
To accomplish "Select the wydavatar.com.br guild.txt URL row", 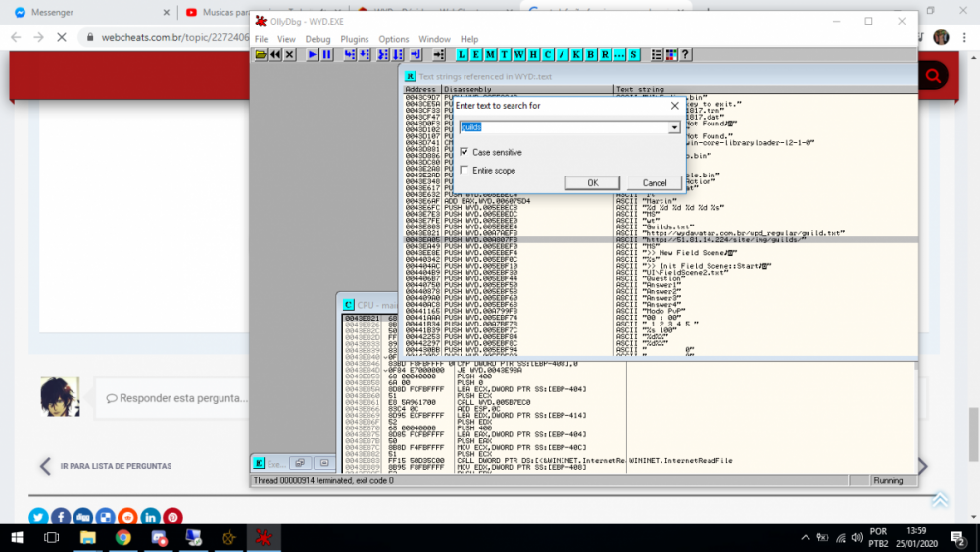I will (x=661, y=233).
